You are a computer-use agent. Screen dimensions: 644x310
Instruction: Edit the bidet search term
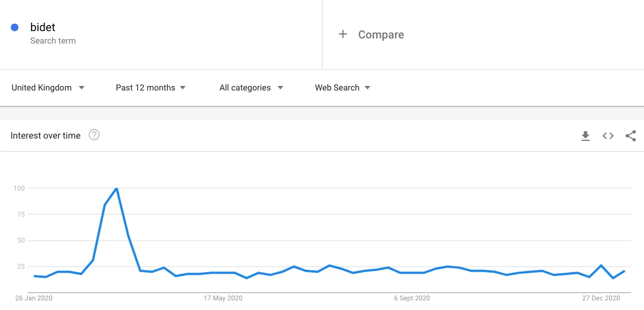pos(43,27)
